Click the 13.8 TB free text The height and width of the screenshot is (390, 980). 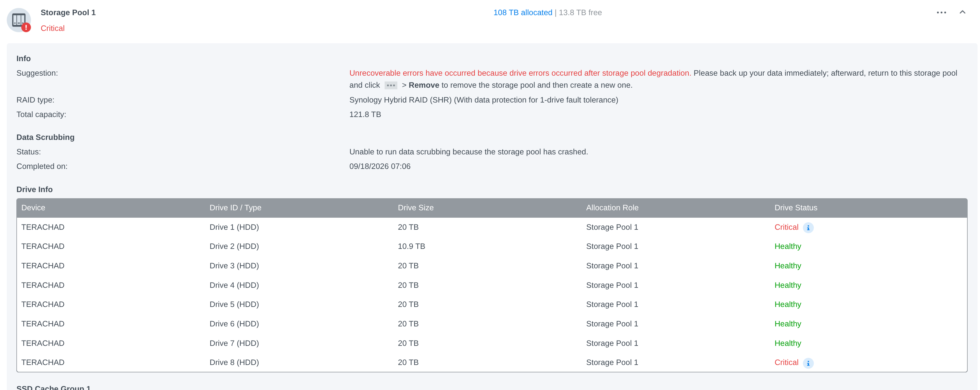580,13
